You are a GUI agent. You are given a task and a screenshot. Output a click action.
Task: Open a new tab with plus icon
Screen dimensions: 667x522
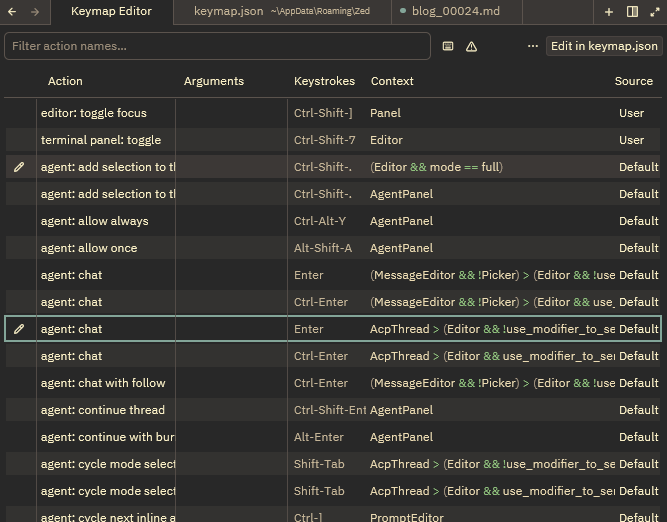point(609,12)
